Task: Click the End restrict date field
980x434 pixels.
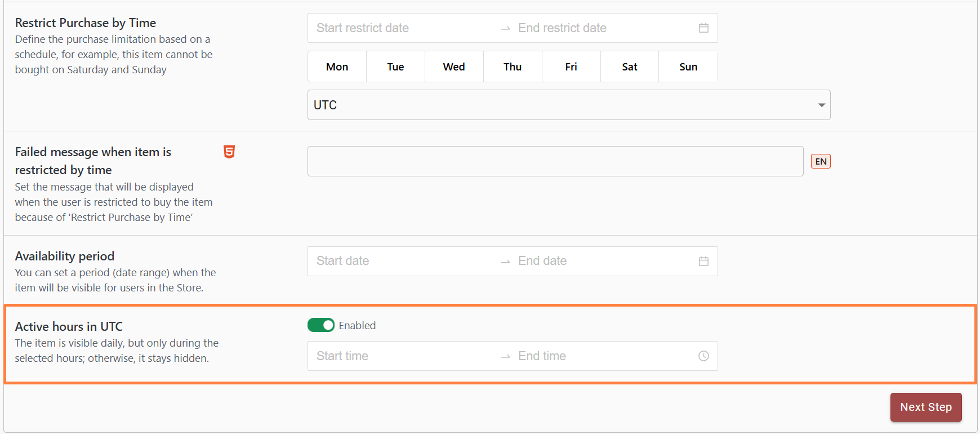Action: coord(591,28)
